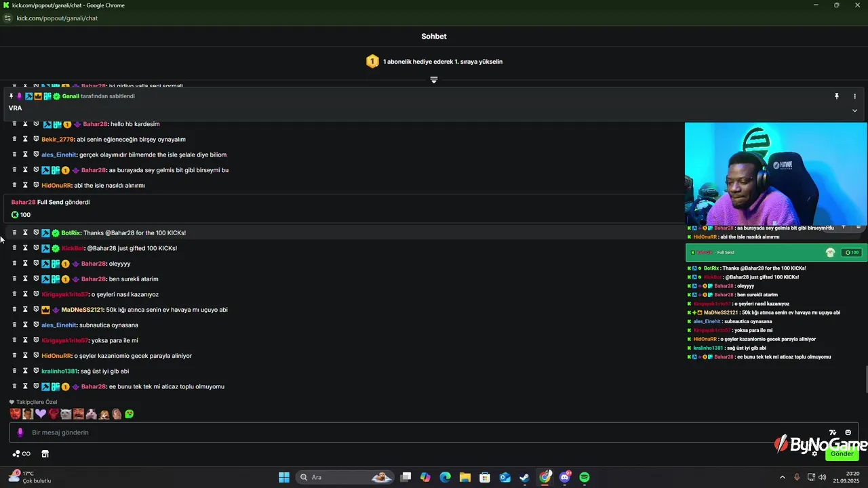Image resolution: width=868 pixels, height=488 pixels.
Task: Open chat settings gear icon
Action: (815, 453)
